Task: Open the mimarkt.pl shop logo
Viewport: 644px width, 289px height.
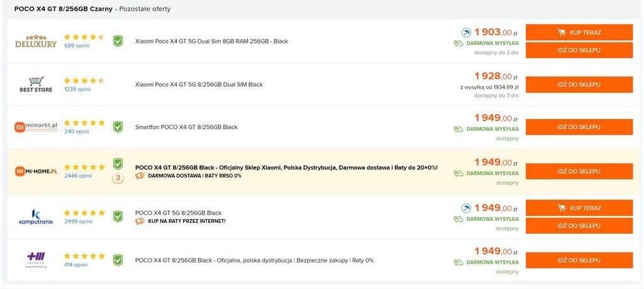Action: point(36,127)
